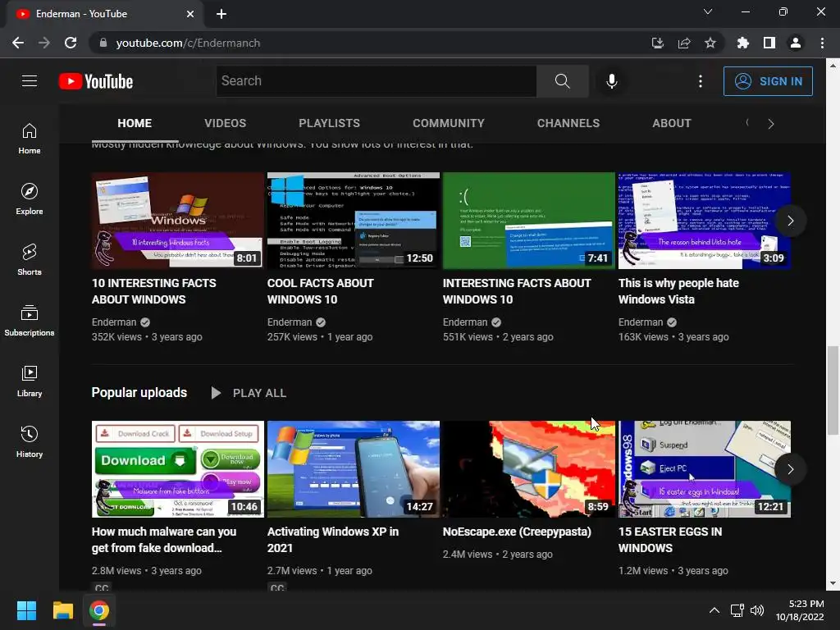
Task: View site info lock icon
Action: pos(103,43)
